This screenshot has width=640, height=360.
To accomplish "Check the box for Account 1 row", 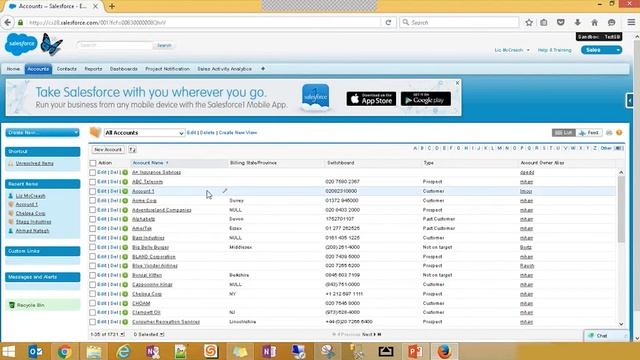I will tap(93, 191).
